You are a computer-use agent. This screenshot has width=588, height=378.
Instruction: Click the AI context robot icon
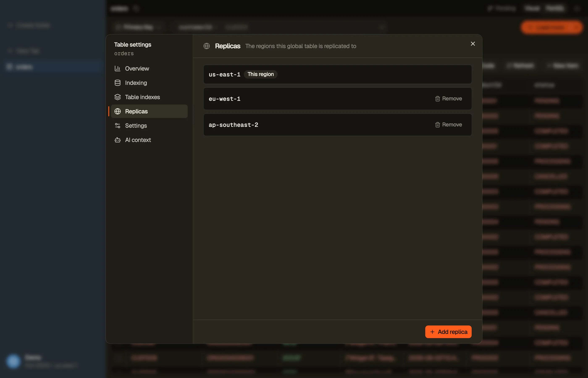click(x=118, y=140)
